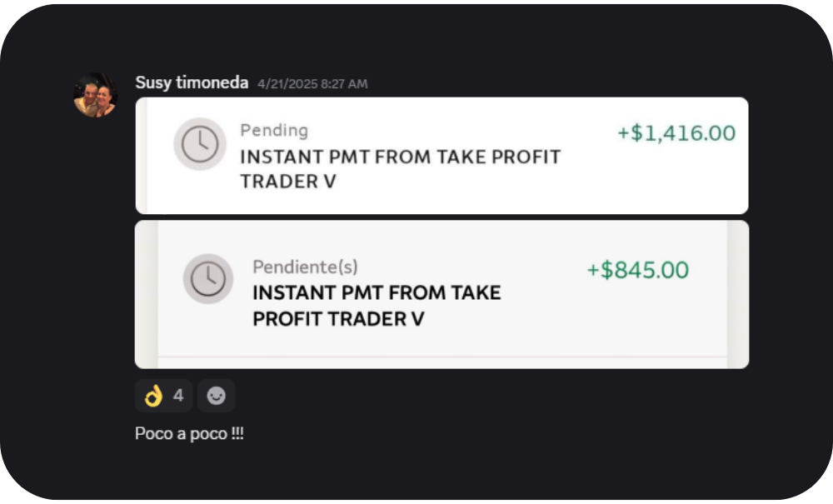Click the divider line under the Pendiente(s) entry
This screenshot has height=504, width=833.
441,357
